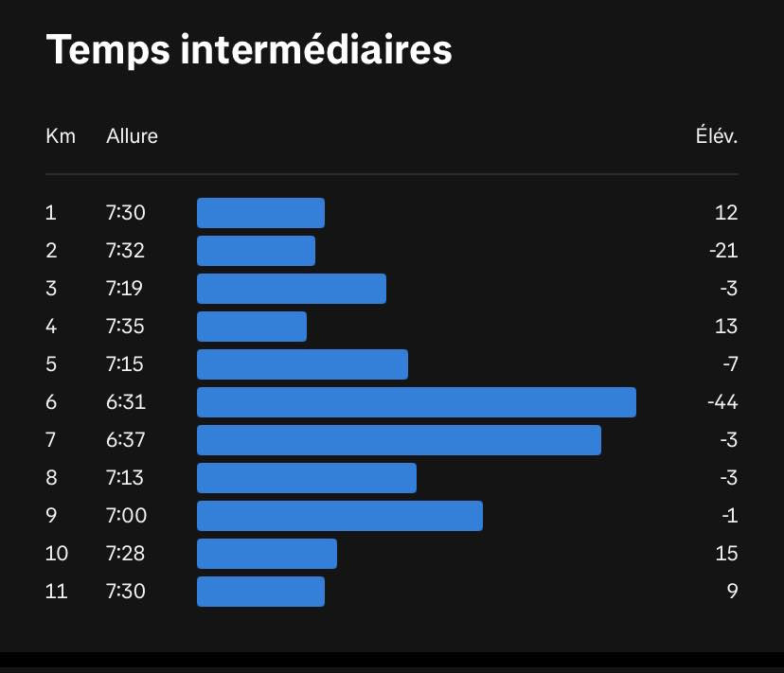Click the Allure column header
This screenshot has width=784, height=673.
point(132,136)
